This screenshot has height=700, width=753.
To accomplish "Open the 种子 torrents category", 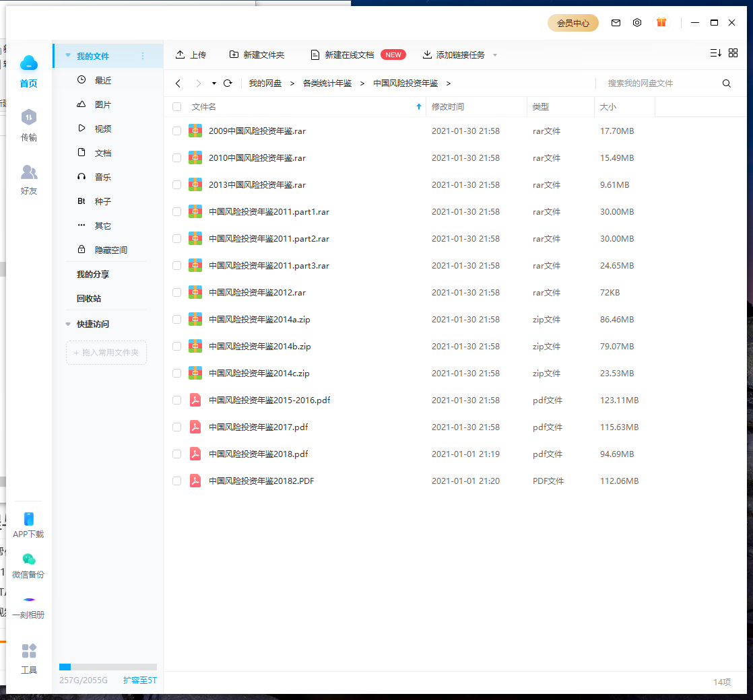I will point(94,201).
